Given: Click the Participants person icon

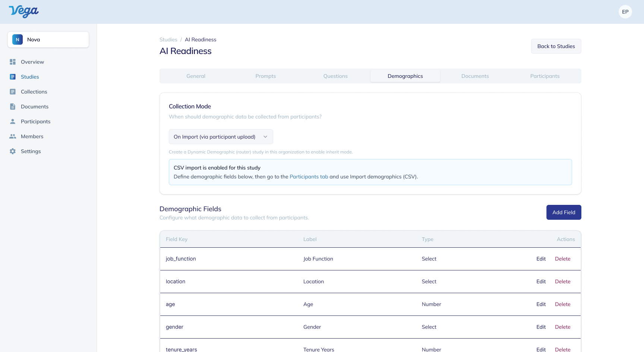Looking at the screenshot, I should [x=13, y=121].
